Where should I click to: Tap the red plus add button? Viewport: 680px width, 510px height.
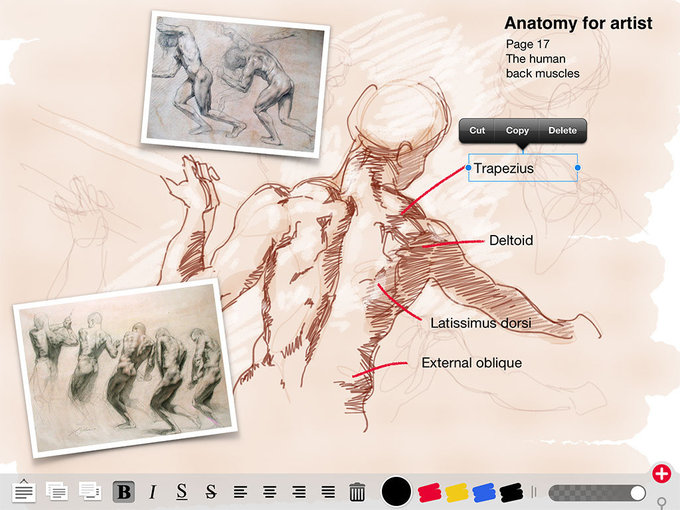[x=662, y=474]
